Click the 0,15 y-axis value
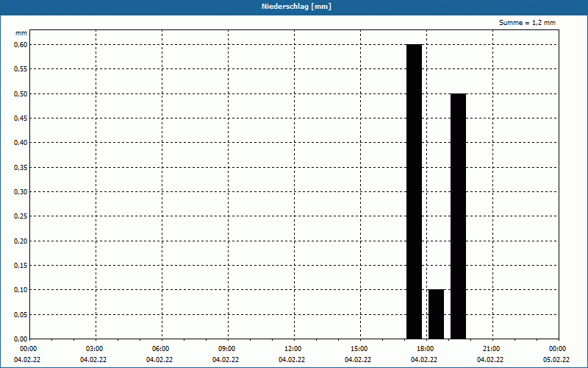This screenshot has width=588, height=368. [x=21, y=266]
